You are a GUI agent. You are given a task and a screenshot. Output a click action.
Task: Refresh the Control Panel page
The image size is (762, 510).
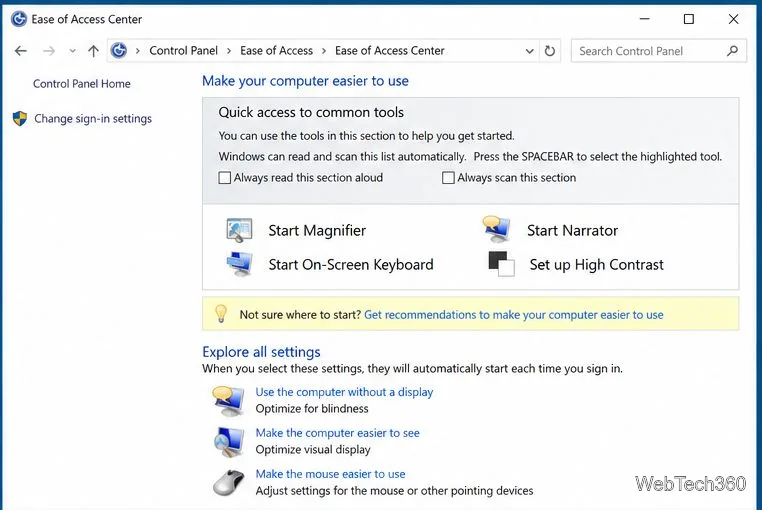pos(550,51)
